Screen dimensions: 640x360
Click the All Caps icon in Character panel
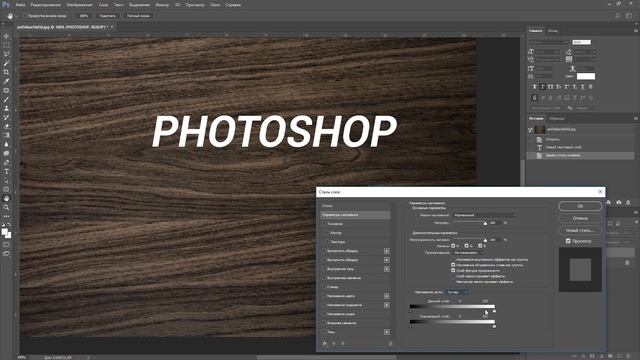551,87
